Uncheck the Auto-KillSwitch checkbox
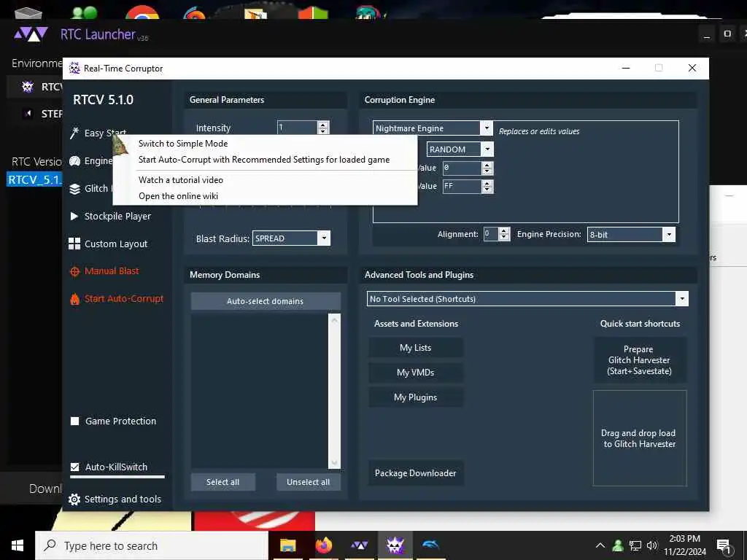Viewport: 747px width, 560px height. (75, 467)
